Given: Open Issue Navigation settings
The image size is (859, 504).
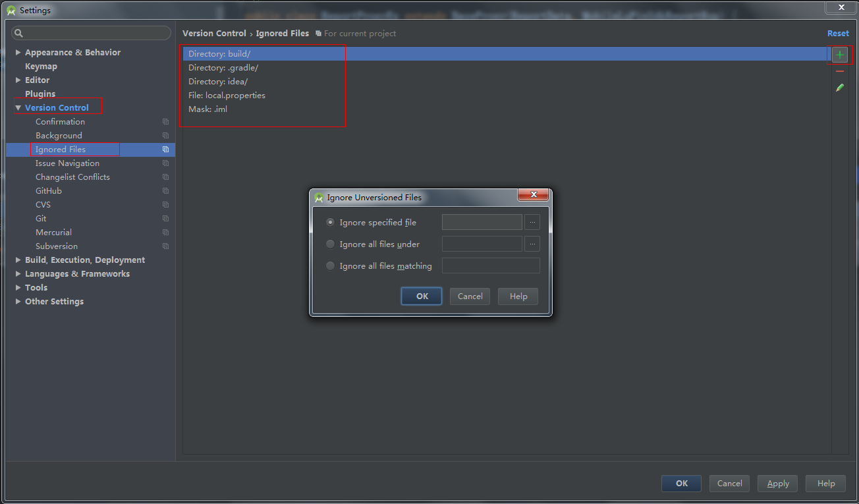Looking at the screenshot, I should click(67, 163).
